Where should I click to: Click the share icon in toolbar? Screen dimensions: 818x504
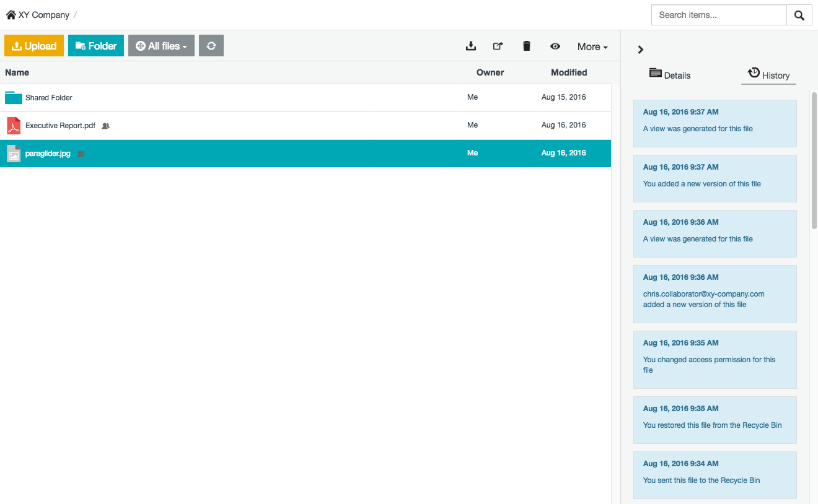pos(498,46)
